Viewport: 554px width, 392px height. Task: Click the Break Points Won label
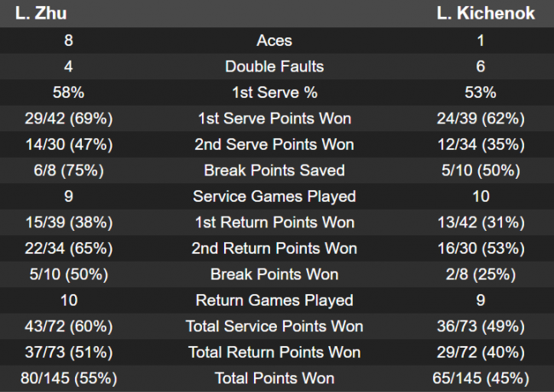coord(274,274)
